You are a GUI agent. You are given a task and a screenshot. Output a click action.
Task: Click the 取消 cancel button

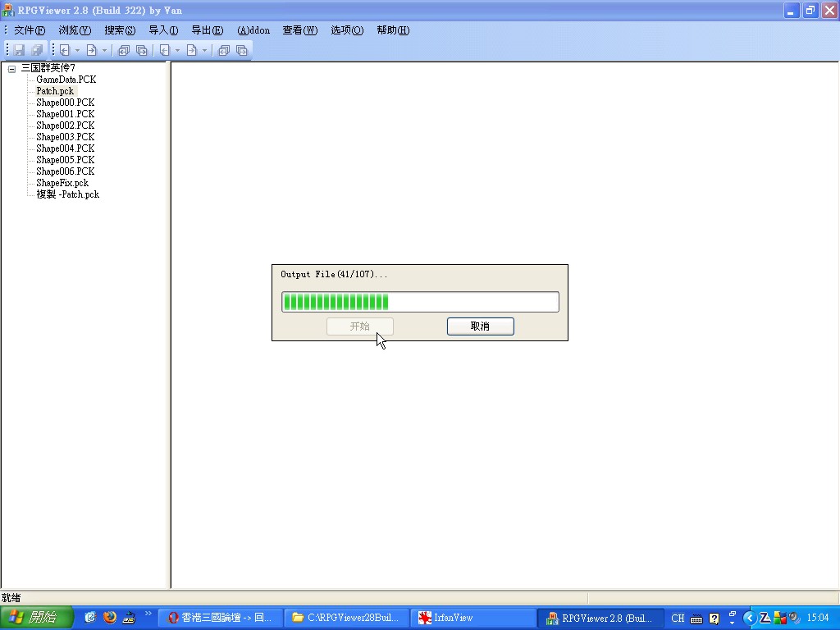(481, 326)
